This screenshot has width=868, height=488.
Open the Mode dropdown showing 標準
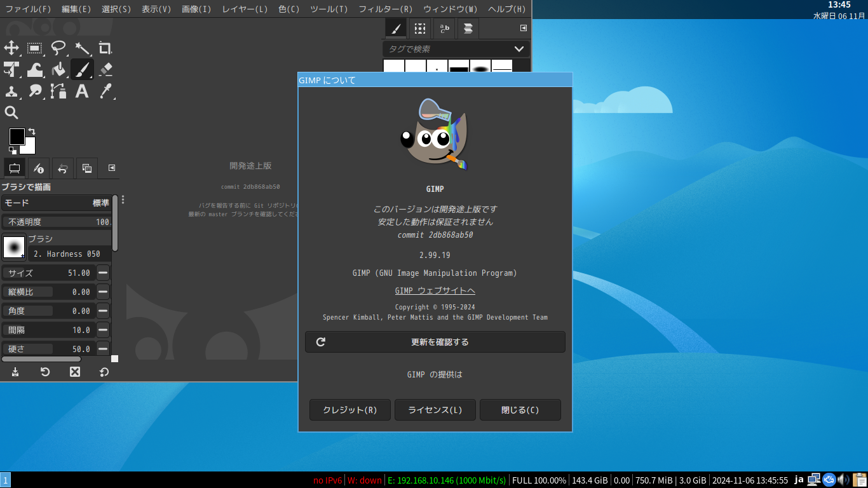click(56, 203)
